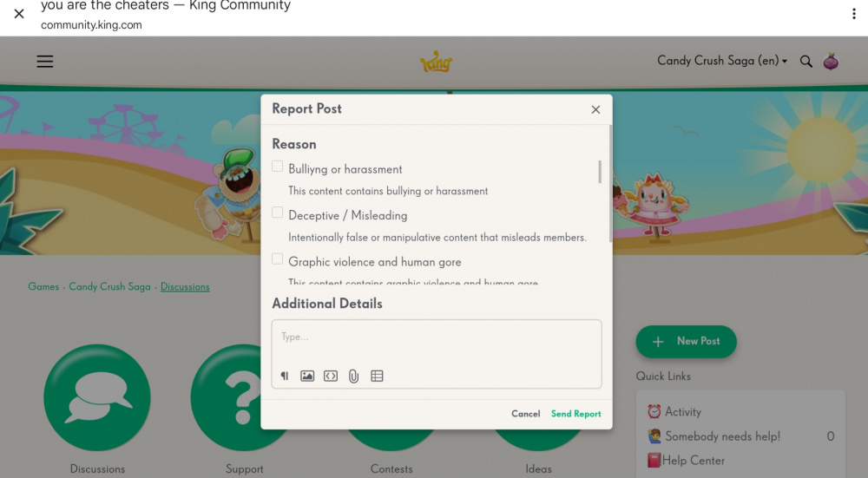
Task: Insert code block via editor toolbar
Action: pyautogui.click(x=331, y=377)
